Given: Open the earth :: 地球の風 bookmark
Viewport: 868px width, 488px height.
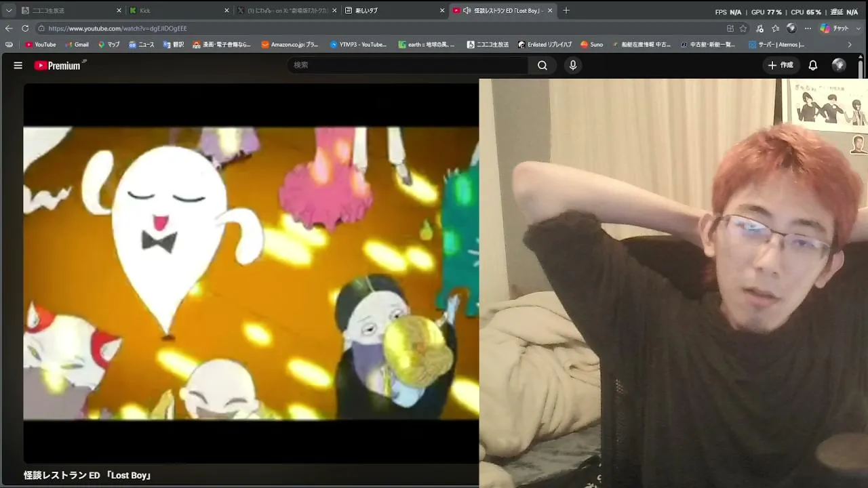Looking at the screenshot, I should (427, 45).
